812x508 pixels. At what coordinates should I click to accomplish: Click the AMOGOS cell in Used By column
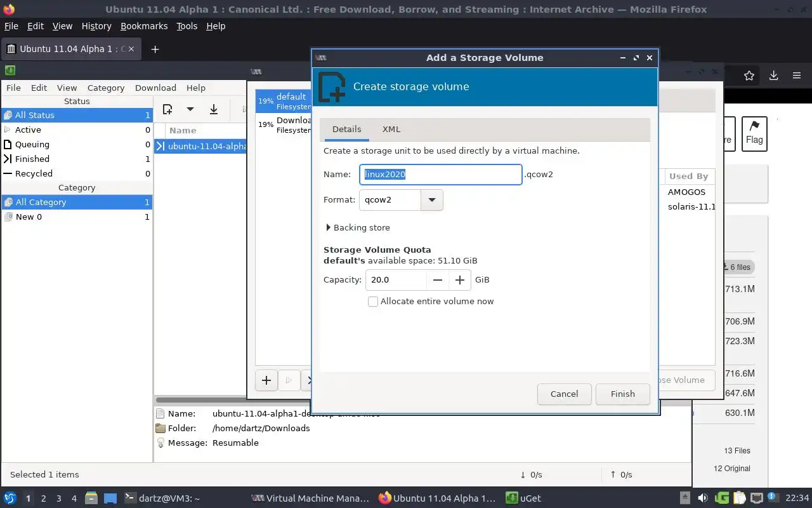coord(686,192)
